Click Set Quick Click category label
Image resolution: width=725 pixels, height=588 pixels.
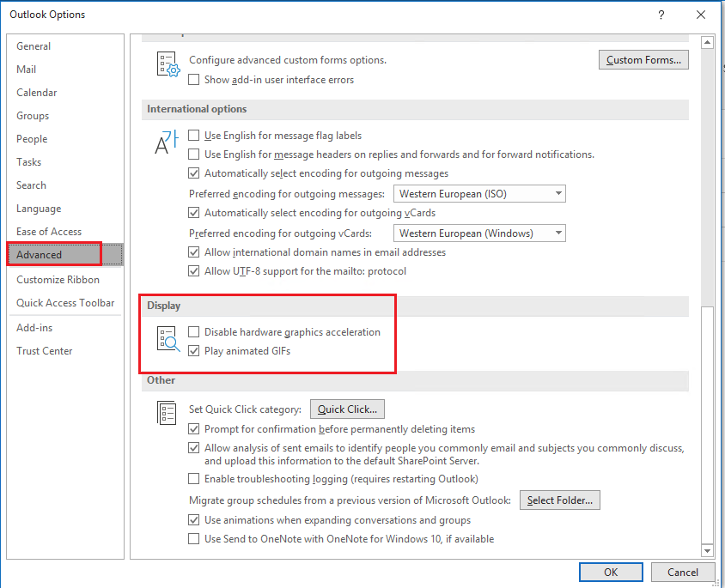(x=245, y=409)
